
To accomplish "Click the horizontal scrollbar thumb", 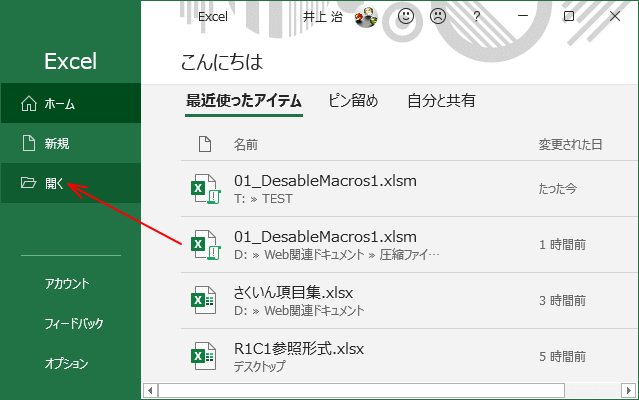I will pyautogui.click(x=361, y=391).
